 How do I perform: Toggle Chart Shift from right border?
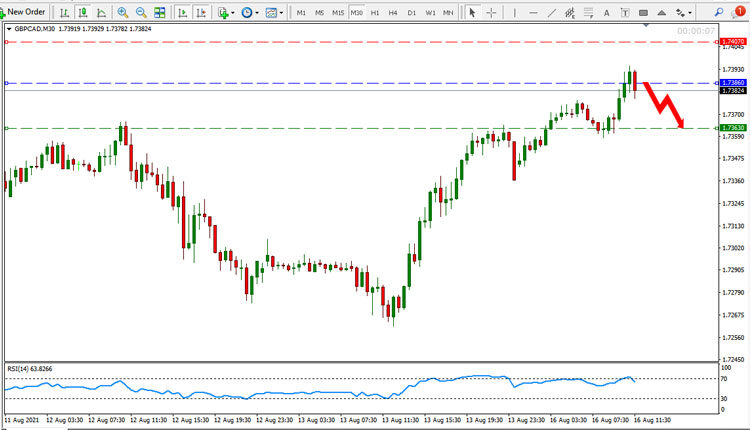[x=201, y=13]
